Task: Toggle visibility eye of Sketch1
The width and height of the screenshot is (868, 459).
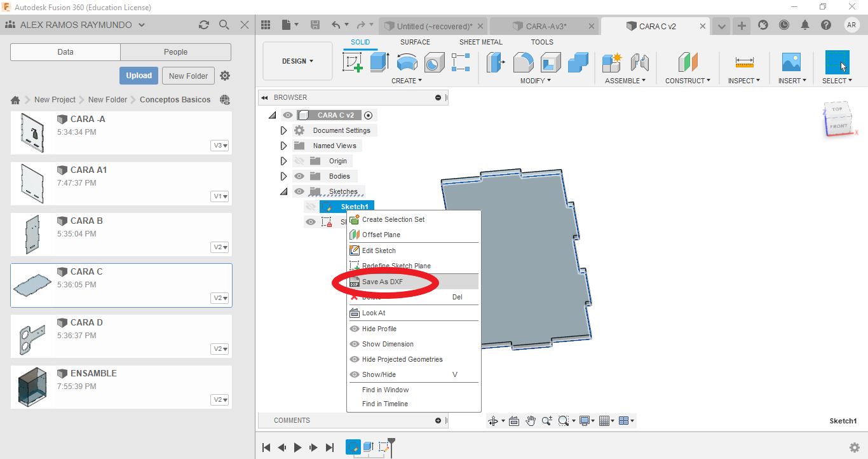Action: coord(311,207)
